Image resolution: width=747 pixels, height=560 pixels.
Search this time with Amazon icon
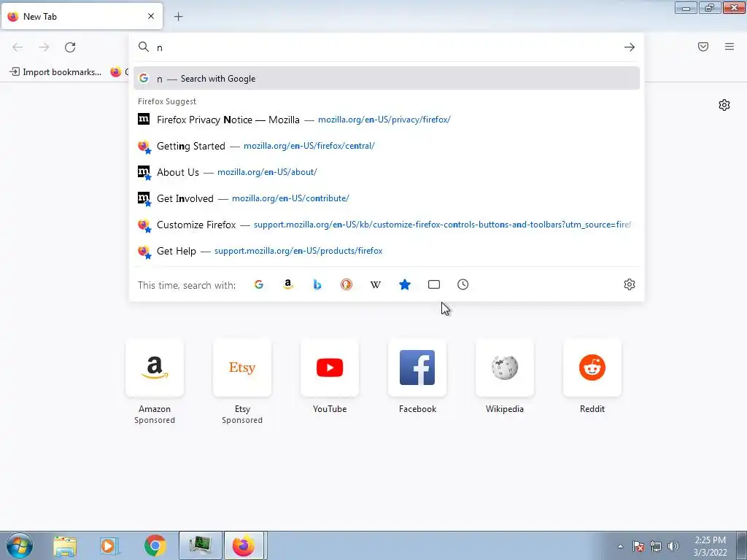(x=287, y=284)
